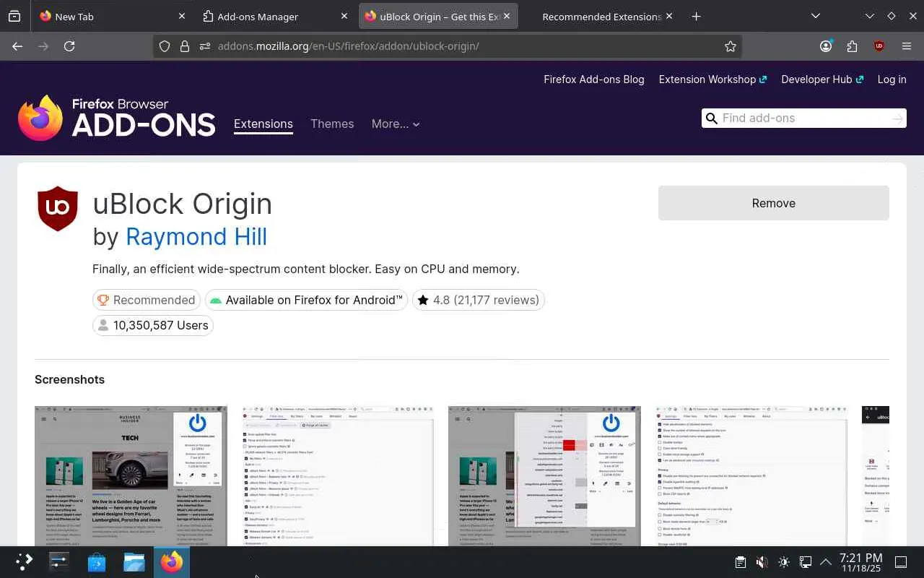Open the filter lists screenshot thumbnail
Viewport: 924px width, 578px height.
tap(338, 475)
